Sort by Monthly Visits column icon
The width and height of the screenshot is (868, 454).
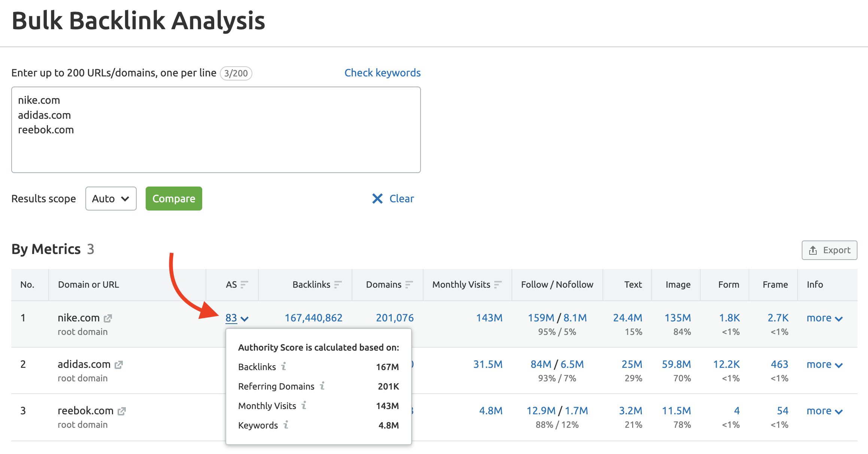click(x=498, y=285)
